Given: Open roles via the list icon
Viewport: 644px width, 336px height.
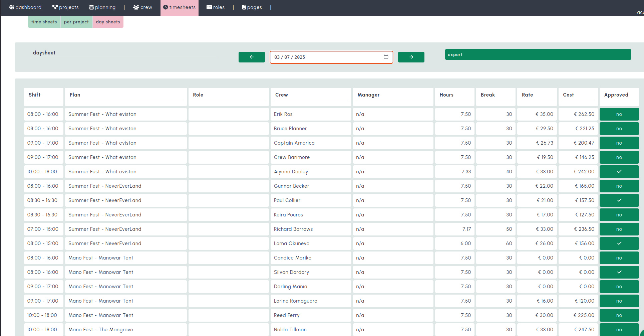Looking at the screenshot, I should (x=209, y=7).
